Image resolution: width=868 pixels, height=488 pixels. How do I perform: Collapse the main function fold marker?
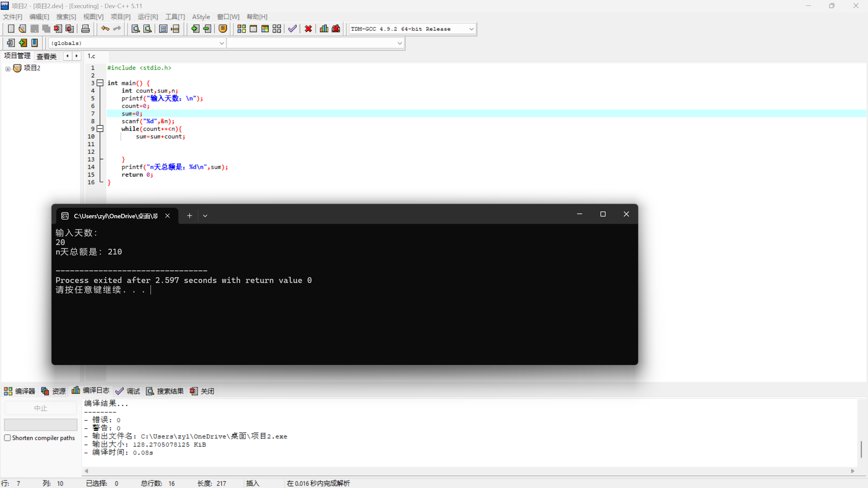click(x=100, y=83)
